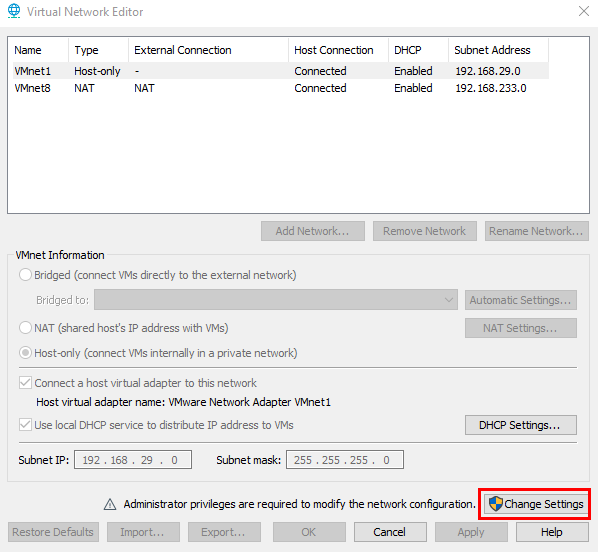Click the VMnet Information group label
This screenshot has height=552, width=598.
click(x=60, y=255)
